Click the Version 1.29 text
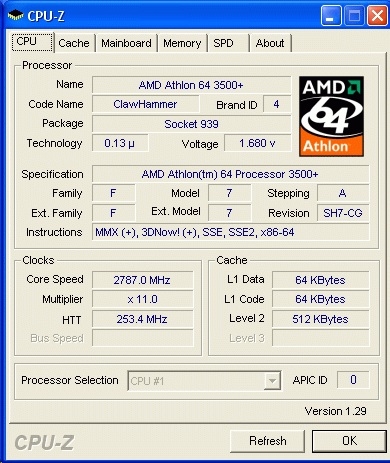 [335, 411]
